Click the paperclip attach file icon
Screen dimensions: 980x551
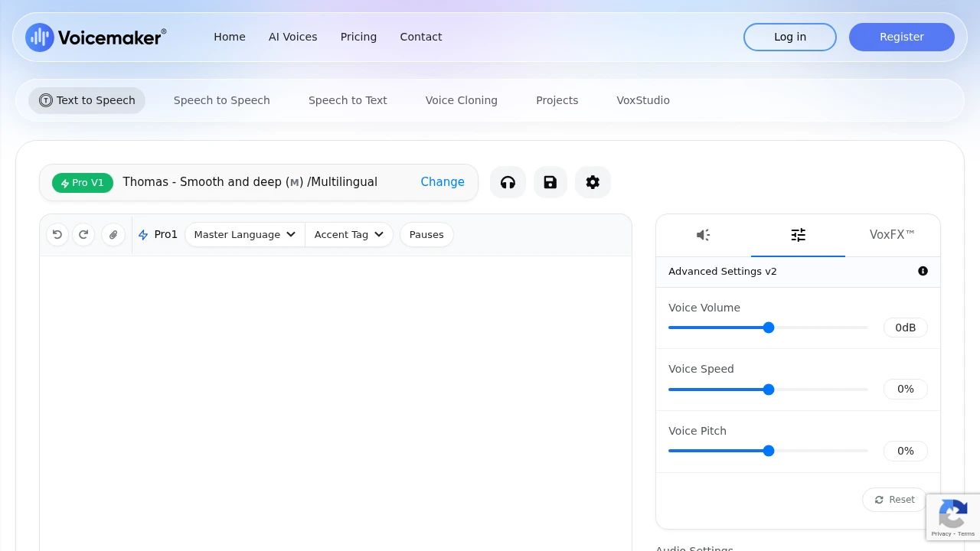113,235
